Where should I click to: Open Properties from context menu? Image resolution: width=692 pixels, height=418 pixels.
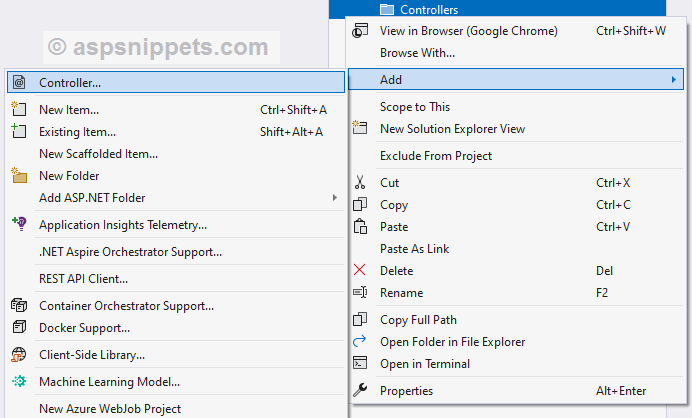coord(515,391)
